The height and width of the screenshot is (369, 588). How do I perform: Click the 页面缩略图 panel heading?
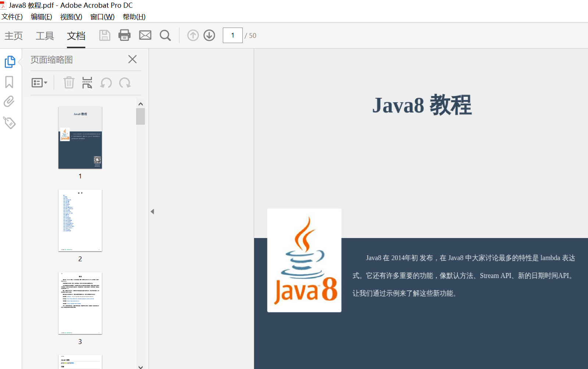pos(51,60)
